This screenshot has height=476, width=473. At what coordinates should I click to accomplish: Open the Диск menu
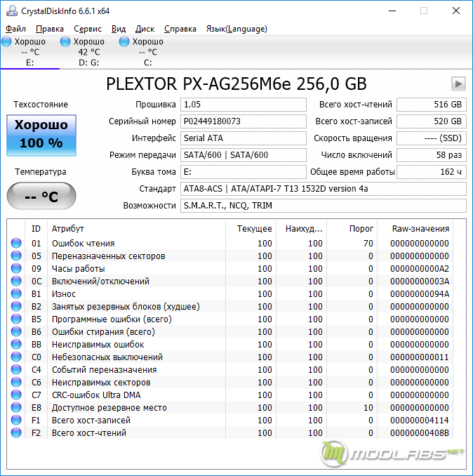(145, 29)
